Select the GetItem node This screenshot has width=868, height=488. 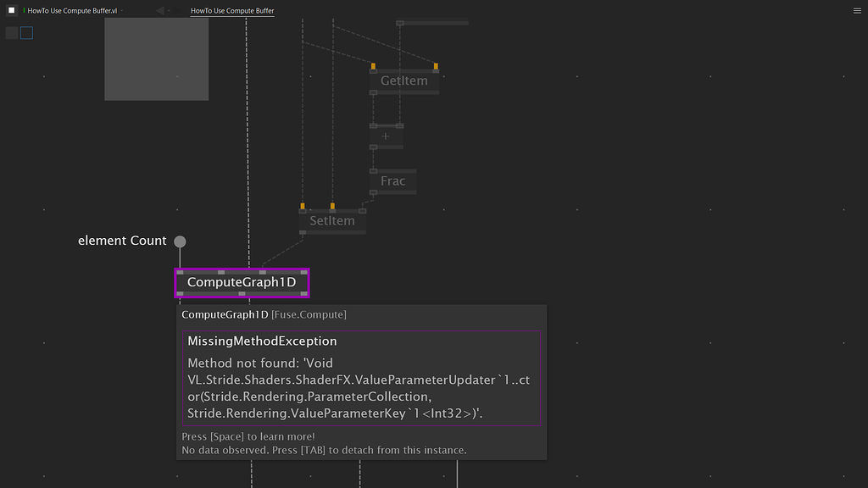coord(404,80)
